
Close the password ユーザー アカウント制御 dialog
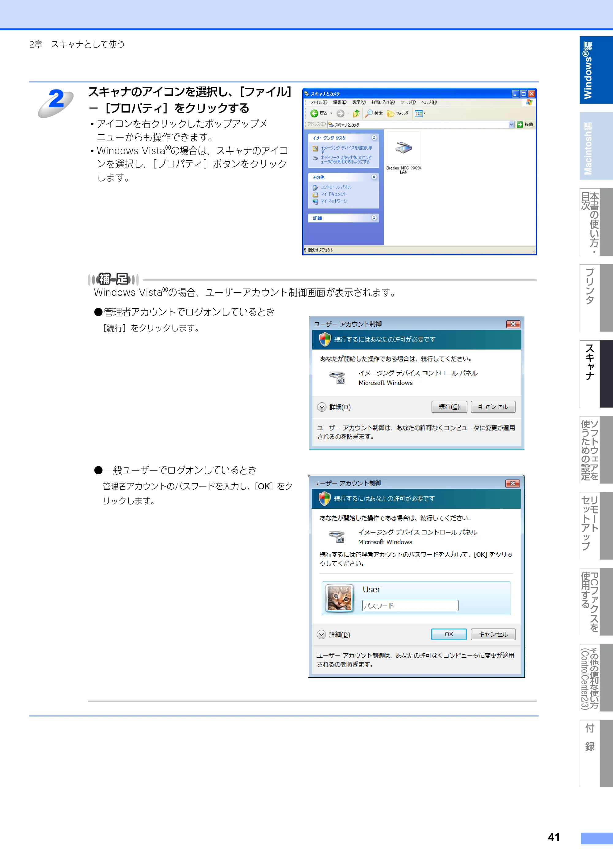pos(512,484)
